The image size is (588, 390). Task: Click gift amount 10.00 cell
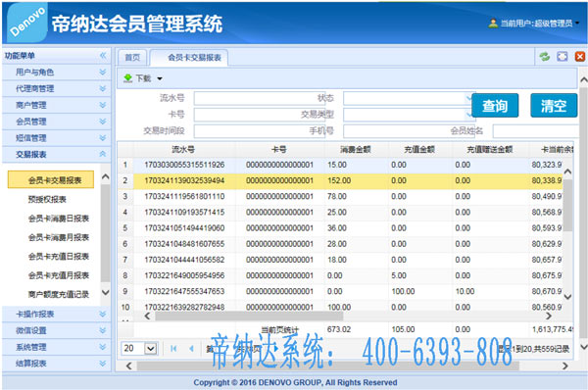point(465,291)
